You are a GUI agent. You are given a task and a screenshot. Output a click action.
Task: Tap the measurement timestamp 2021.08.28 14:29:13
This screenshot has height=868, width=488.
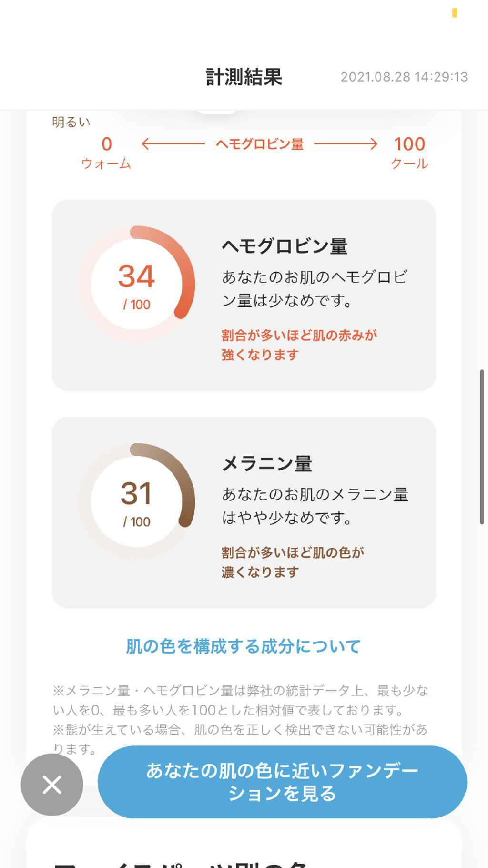click(x=404, y=77)
